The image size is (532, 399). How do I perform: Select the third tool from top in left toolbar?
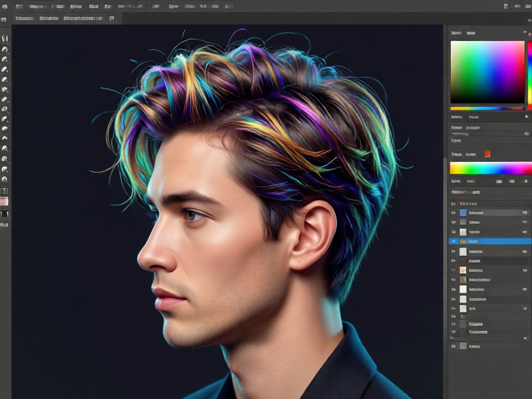point(5,59)
